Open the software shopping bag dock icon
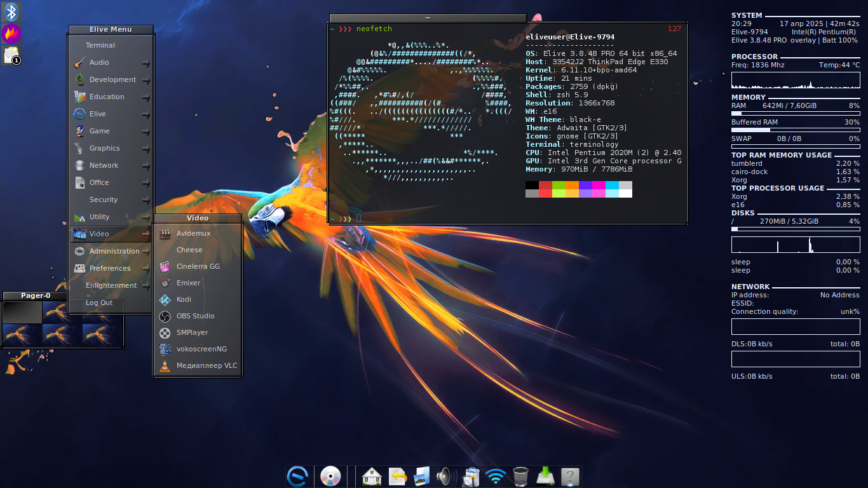The width and height of the screenshot is (868, 488). (x=471, y=477)
